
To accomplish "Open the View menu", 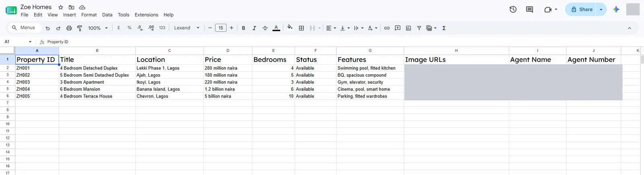I will [x=53, y=15].
